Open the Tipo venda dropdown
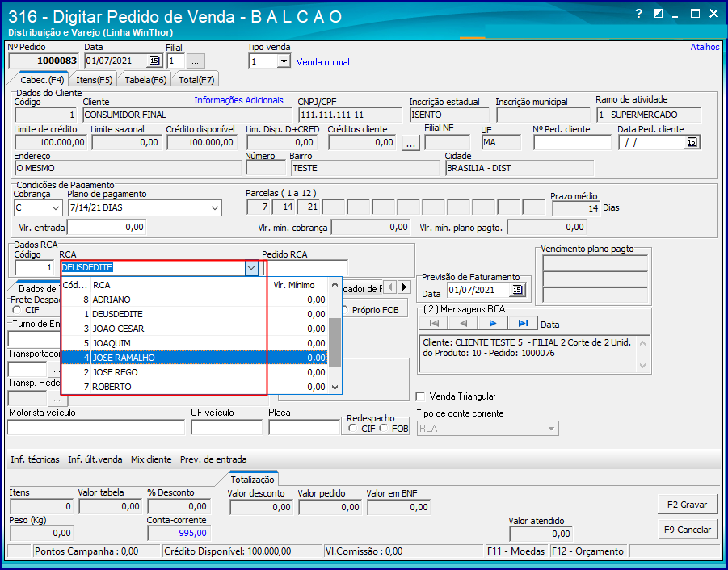728x570 pixels. point(284,61)
